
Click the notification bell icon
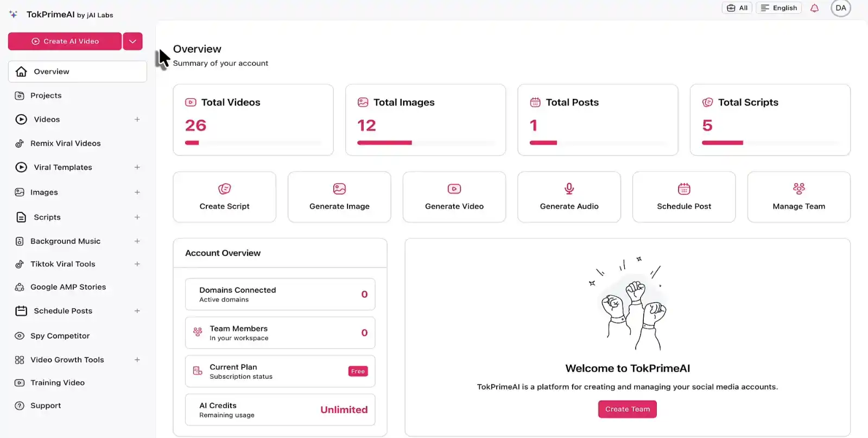(x=814, y=8)
